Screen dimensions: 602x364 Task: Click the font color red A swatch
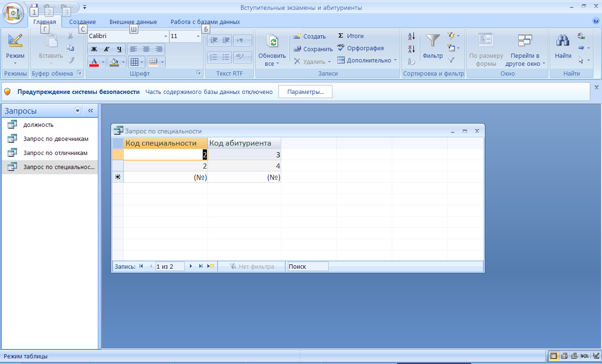[x=94, y=62]
